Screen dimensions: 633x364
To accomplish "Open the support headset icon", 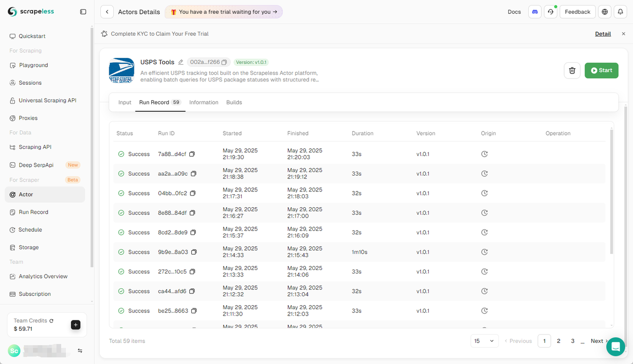I will (551, 12).
